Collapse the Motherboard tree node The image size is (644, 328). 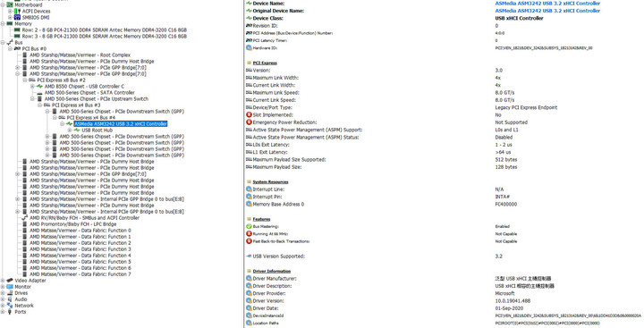[3, 5]
